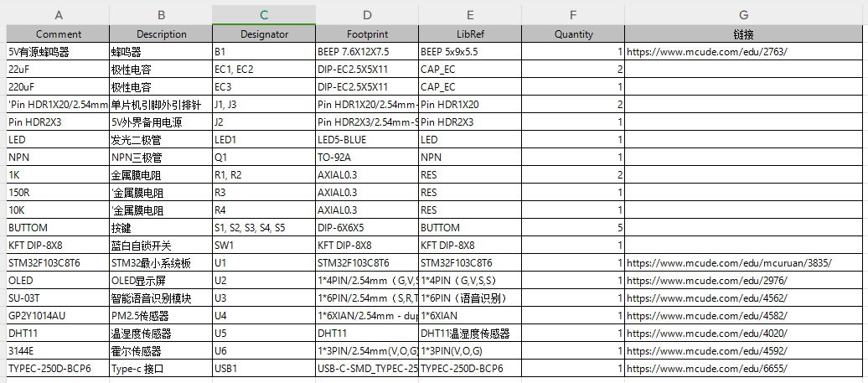This screenshot has width=868, height=383.
Task: Select the 1*3PIN(V,O,G) LibRef cell
Action: click(470, 351)
